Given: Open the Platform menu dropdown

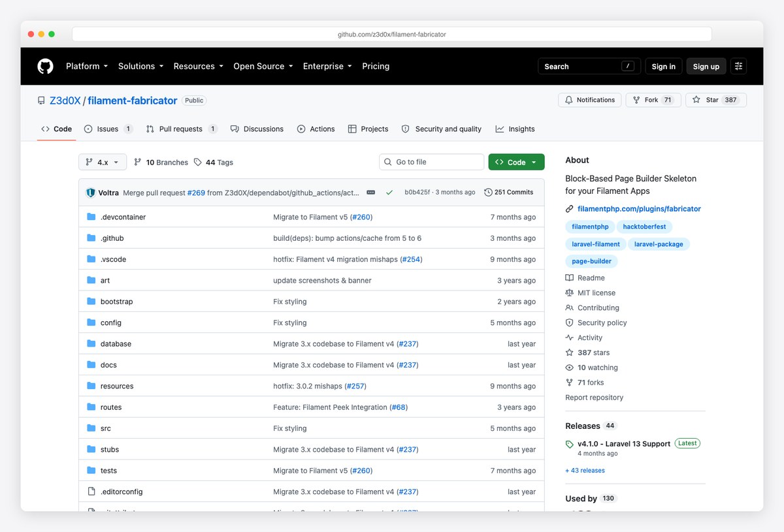Looking at the screenshot, I should 87,66.
